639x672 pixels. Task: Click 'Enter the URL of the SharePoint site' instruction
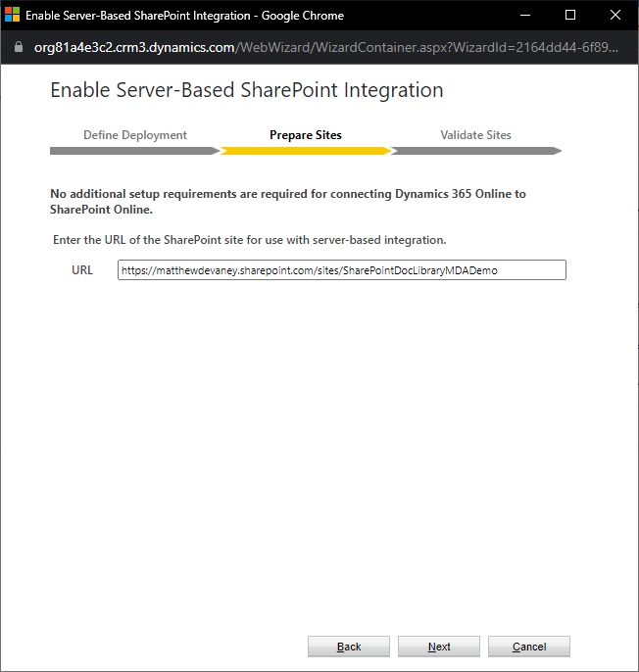coord(250,240)
